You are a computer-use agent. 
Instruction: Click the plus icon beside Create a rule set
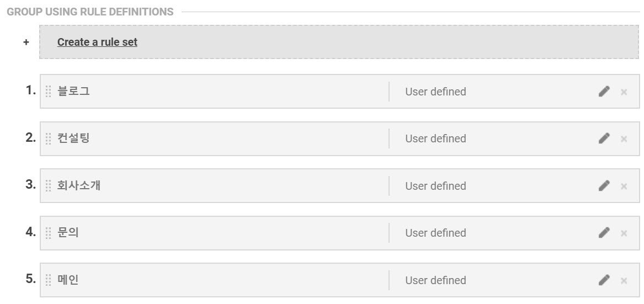26,42
